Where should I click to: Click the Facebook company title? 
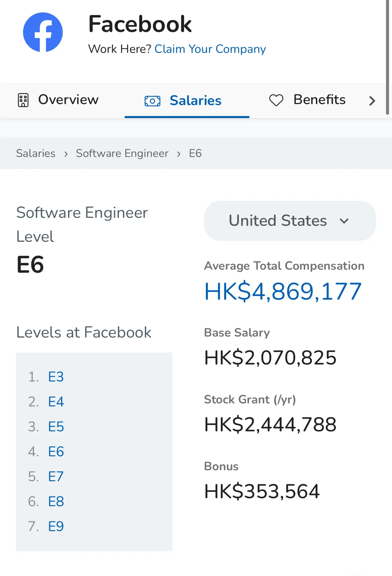[x=140, y=24]
